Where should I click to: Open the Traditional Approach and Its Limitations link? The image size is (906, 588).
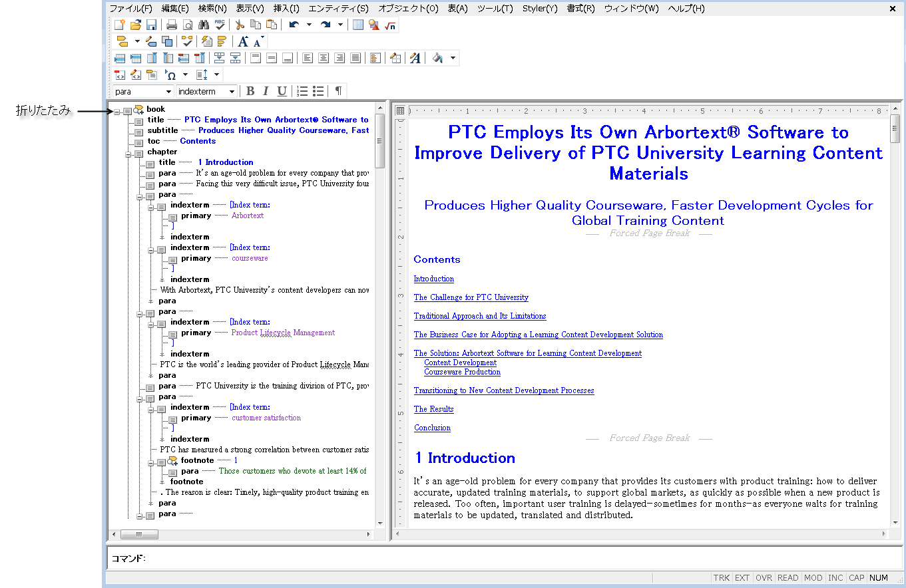(480, 316)
